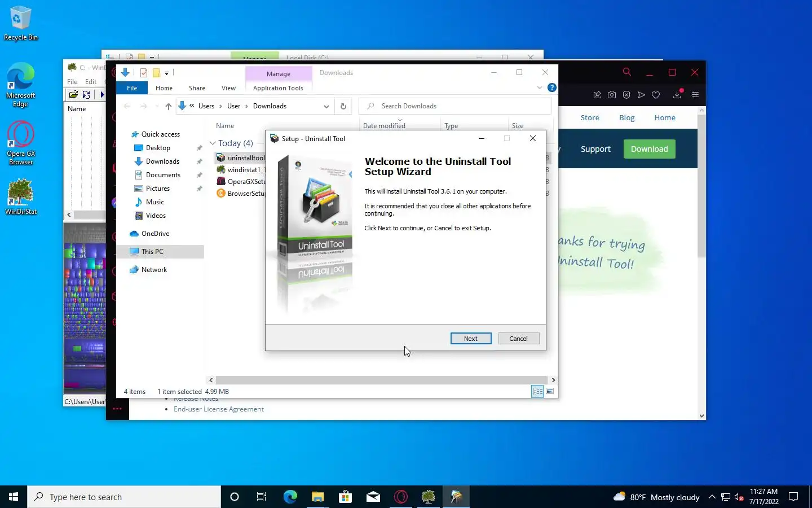Click Next in the Uninstall Tool setup
812x508 pixels.
click(x=470, y=339)
